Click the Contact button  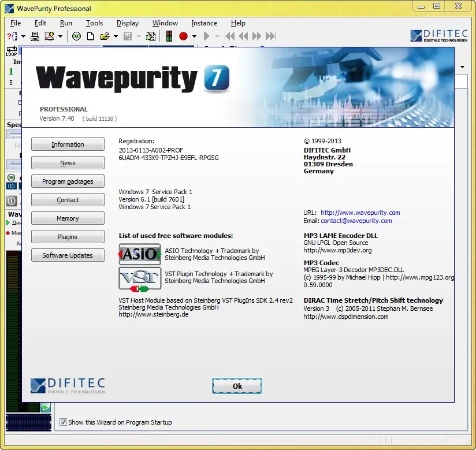pyautogui.click(x=68, y=200)
